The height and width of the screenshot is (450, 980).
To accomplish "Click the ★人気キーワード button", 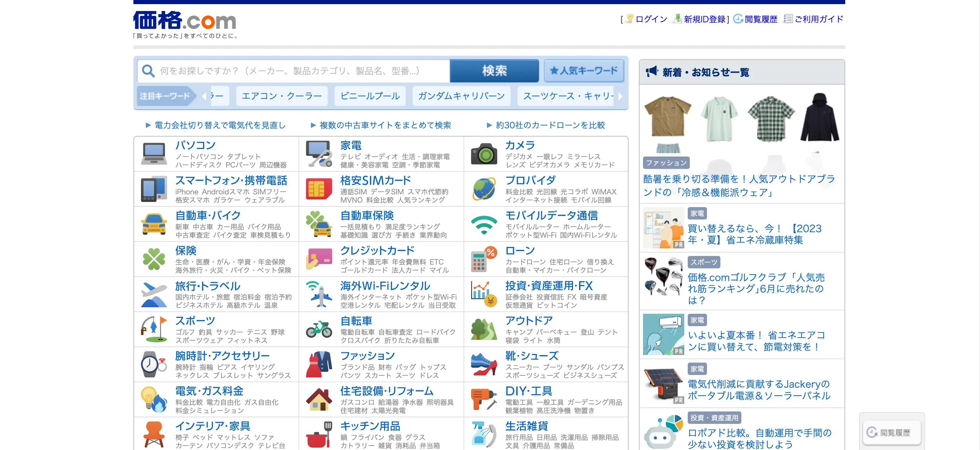I will point(584,71).
